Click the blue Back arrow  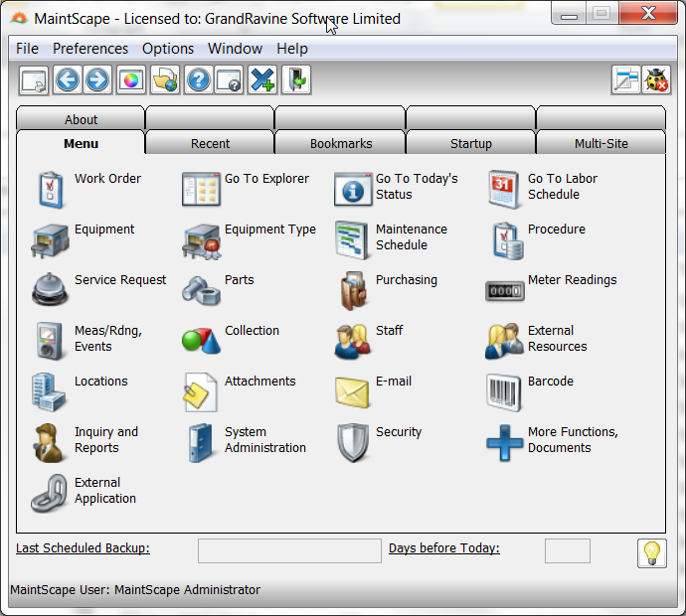[x=67, y=80]
